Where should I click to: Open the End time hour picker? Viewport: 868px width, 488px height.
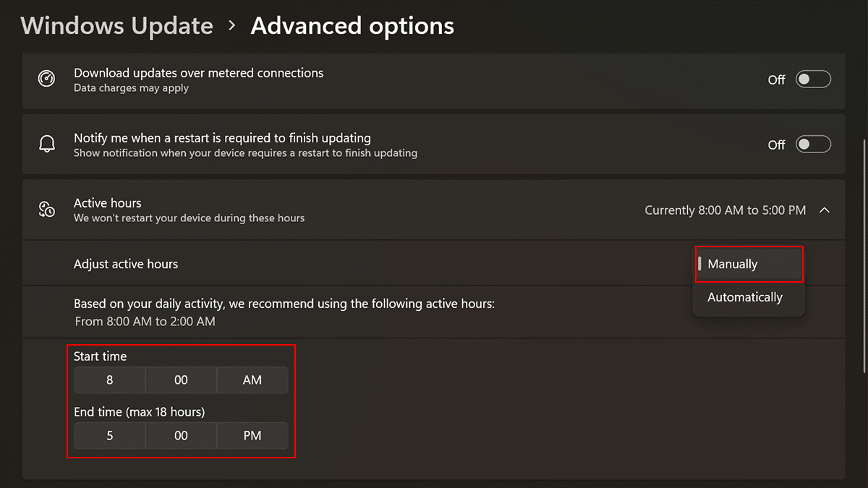[x=110, y=435]
